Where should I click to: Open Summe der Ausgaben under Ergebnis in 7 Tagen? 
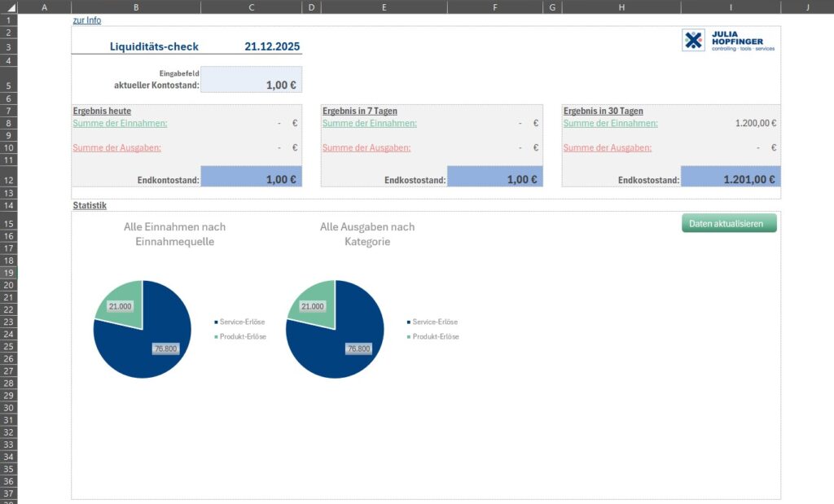[367, 147]
